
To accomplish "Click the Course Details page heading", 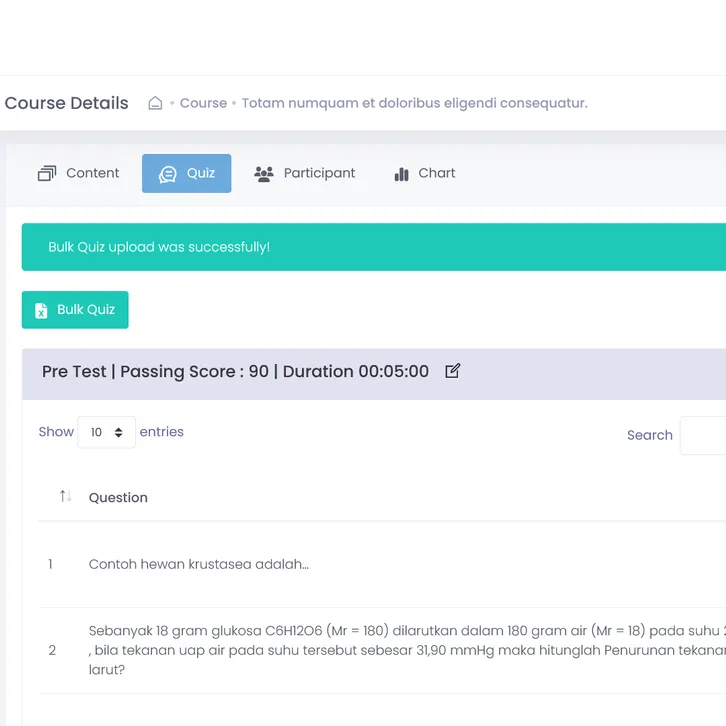I will [x=67, y=103].
